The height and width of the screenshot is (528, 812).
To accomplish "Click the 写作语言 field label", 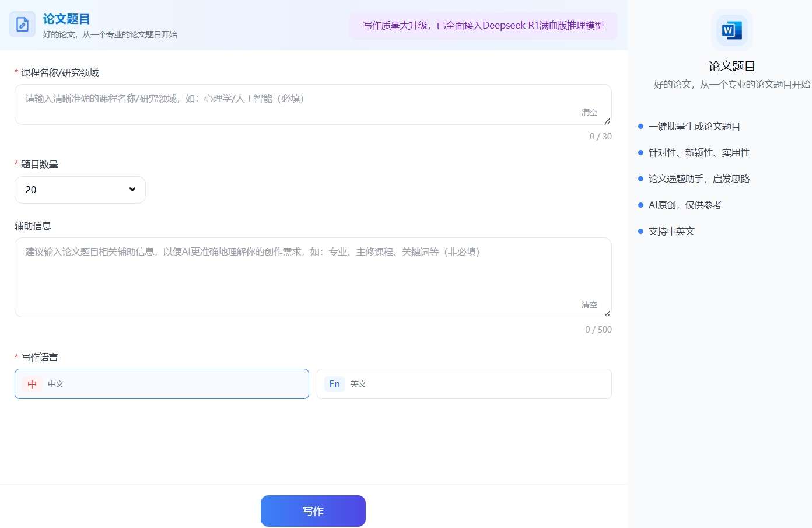I will [x=40, y=357].
